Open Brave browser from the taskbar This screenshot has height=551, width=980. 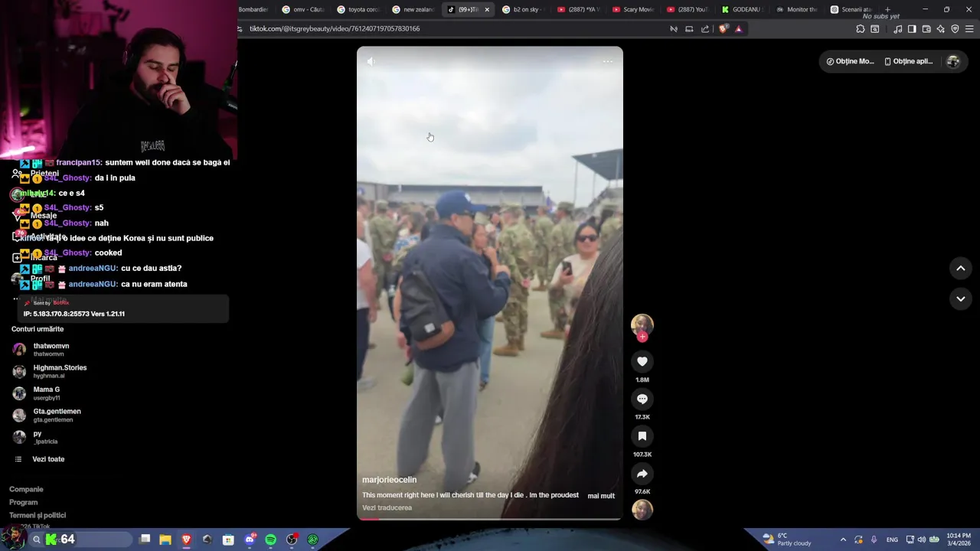186,540
